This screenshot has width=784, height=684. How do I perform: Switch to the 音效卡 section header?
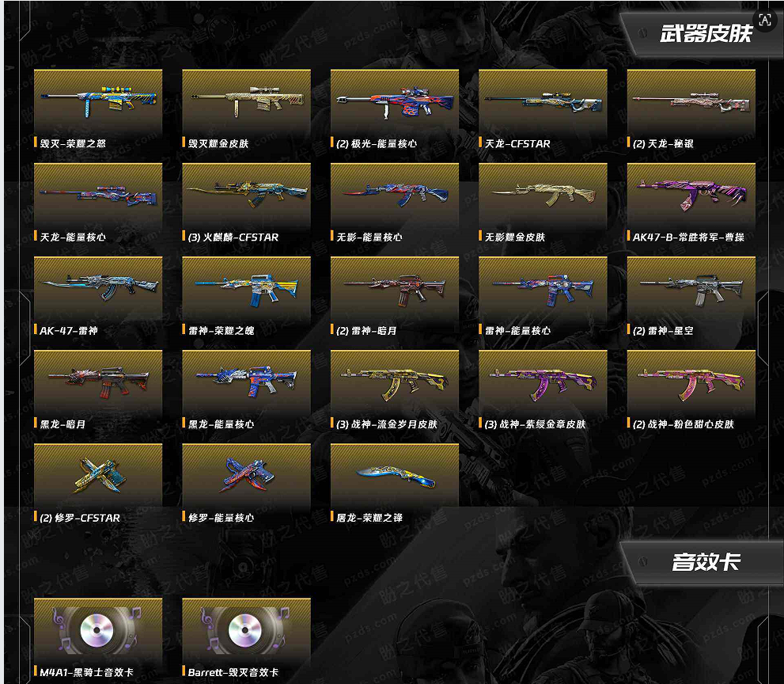pos(705,562)
